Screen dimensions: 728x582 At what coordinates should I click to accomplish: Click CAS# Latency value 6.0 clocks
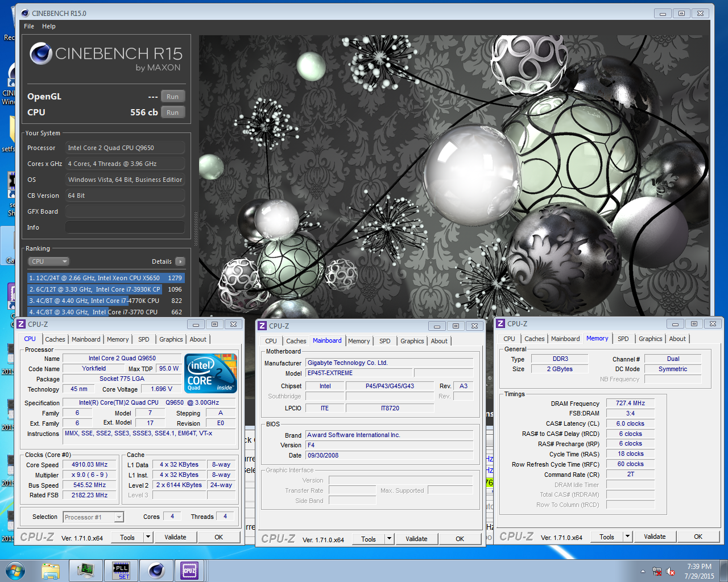(x=630, y=423)
